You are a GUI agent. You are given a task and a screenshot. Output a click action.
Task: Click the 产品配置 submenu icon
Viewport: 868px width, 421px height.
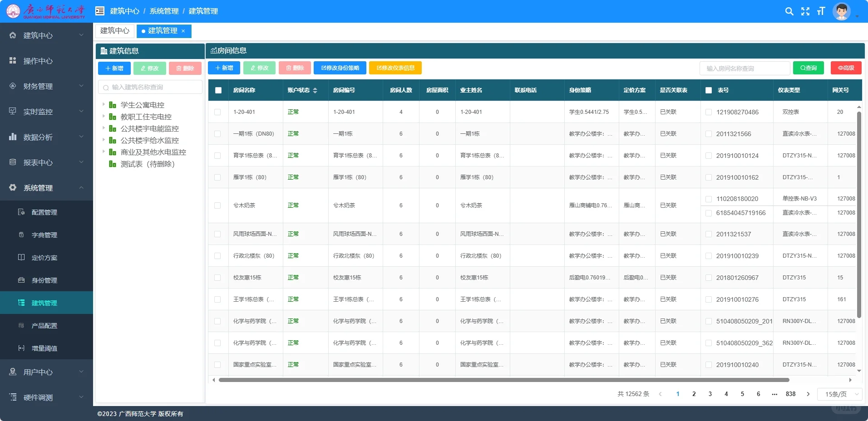pos(21,325)
